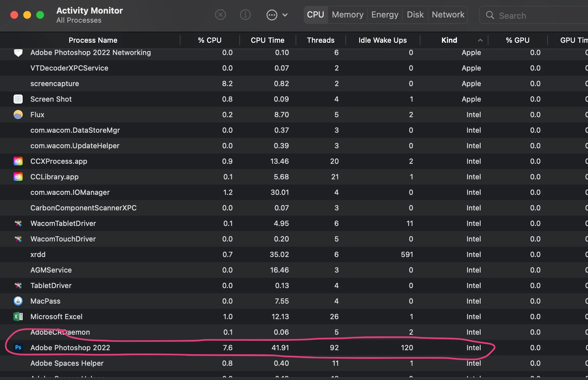Image resolution: width=588 pixels, height=380 pixels.
Task: Click the CCLibrary.app Creative Cloud icon
Action: click(x=18, y=176)
